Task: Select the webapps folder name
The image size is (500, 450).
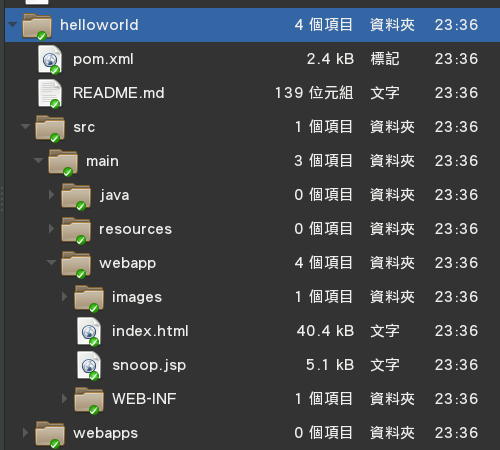Action: pyautogui.click(x=105, y=433)
